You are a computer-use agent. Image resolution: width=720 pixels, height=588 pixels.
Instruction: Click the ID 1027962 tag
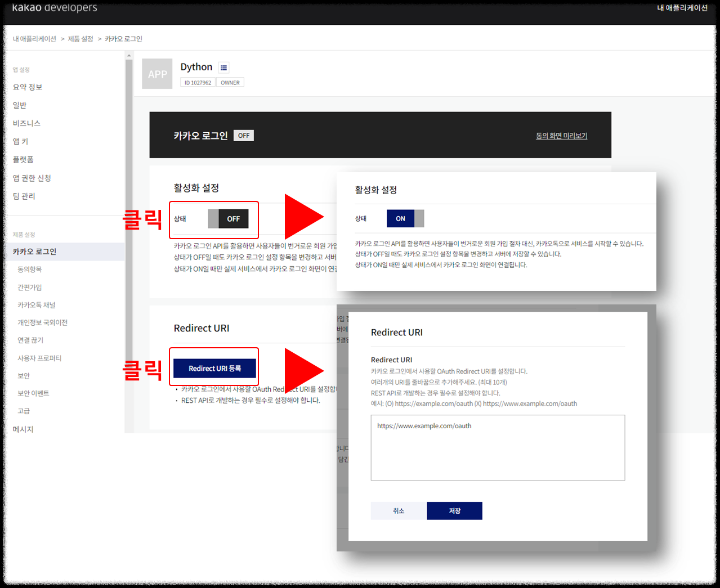tap(198, 83)
